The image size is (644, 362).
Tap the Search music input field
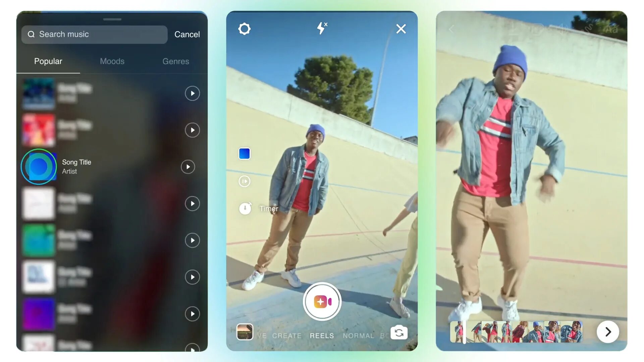(95, 34)
